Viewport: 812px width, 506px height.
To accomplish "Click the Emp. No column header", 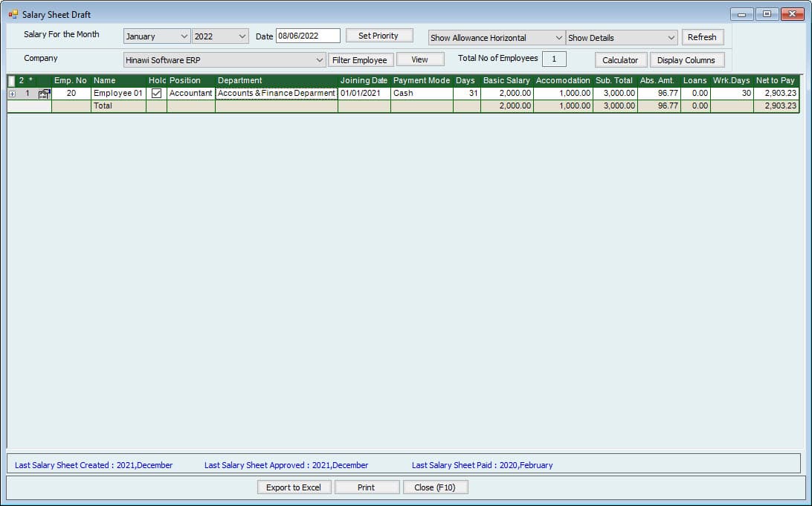I will pyautogui.click(x=71, y=81).
